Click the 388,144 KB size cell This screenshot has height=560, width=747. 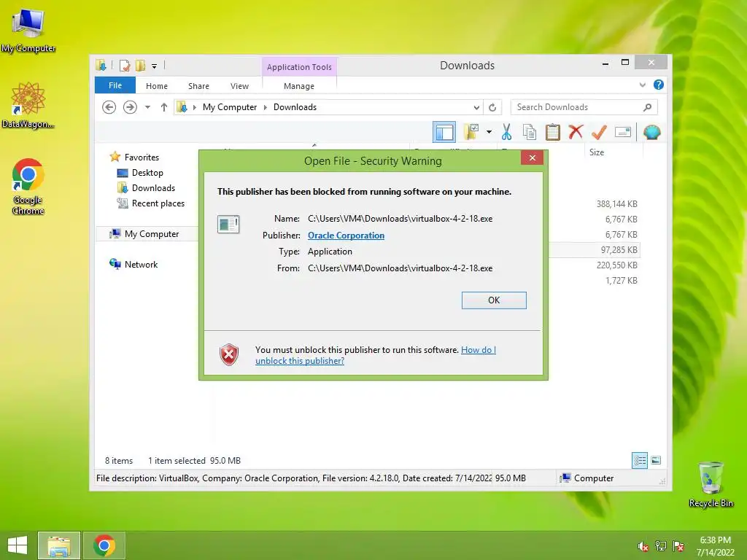tap(617, 204)
